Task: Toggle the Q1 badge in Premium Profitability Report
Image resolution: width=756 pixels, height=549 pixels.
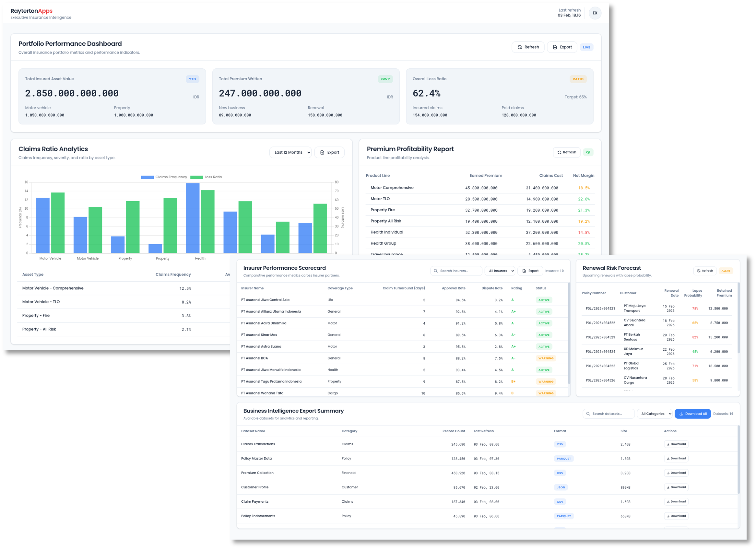Action: pos(588,152)
